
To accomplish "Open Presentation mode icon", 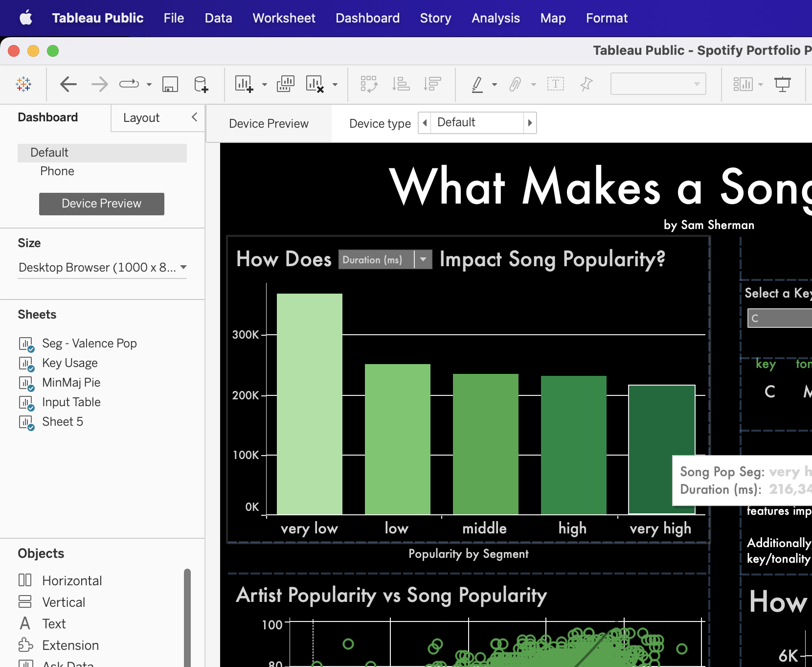I will click(x=782, y=84).
